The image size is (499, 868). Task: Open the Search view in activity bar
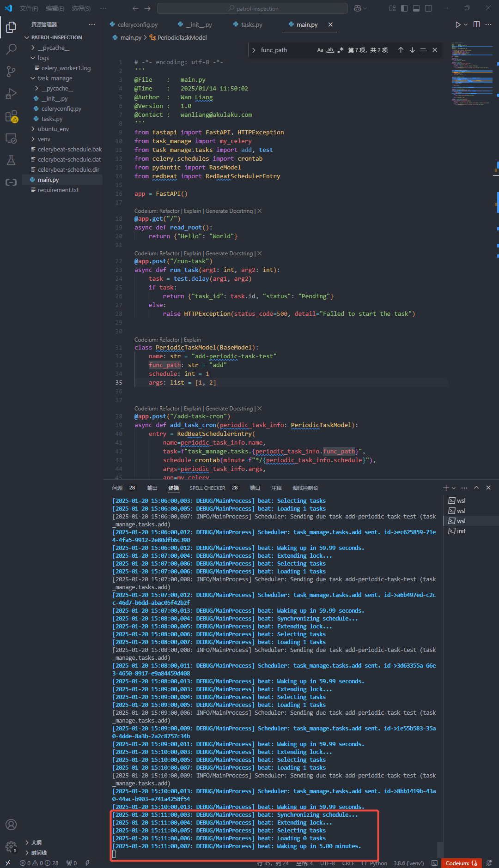click(x=11, y=49)
